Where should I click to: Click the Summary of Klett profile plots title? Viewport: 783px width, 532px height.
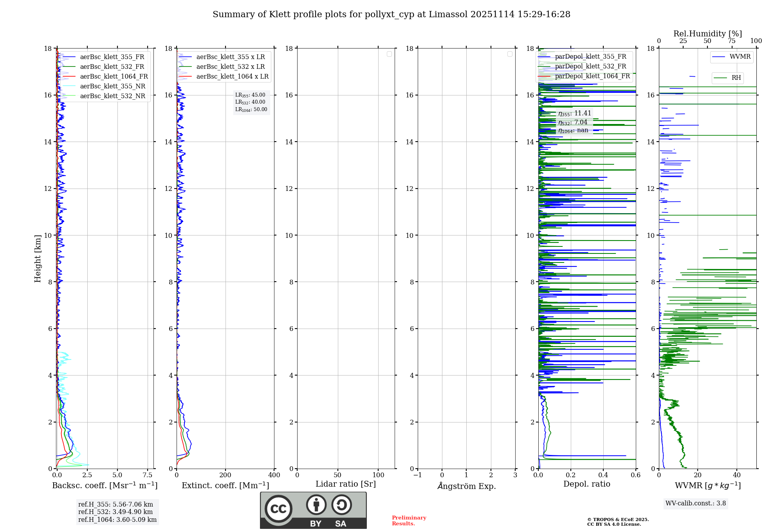coord(391,14)
